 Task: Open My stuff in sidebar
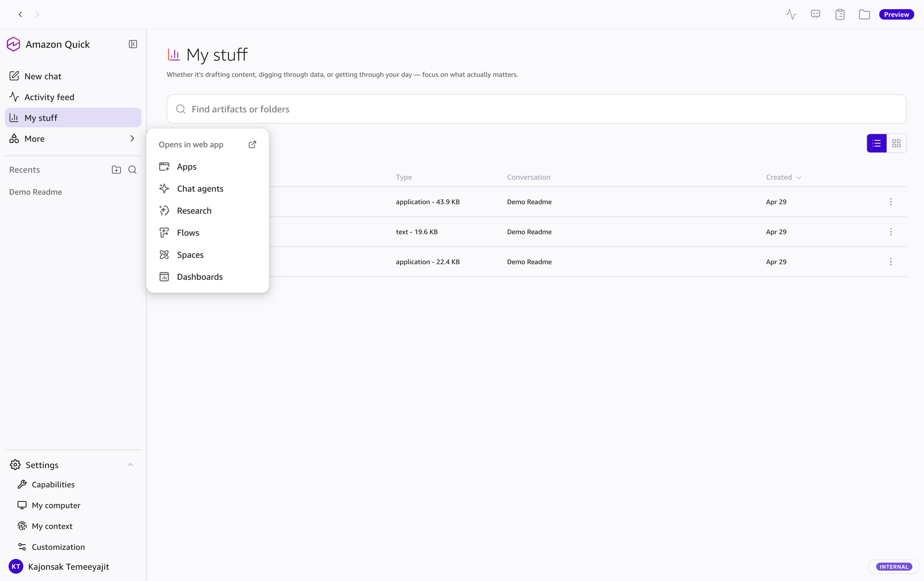[73, 118]
